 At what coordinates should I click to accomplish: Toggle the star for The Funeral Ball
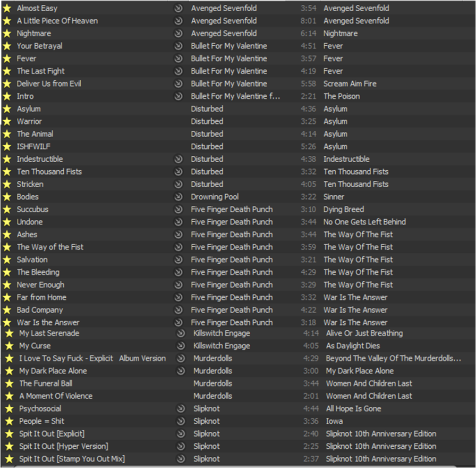pos(9,383)
